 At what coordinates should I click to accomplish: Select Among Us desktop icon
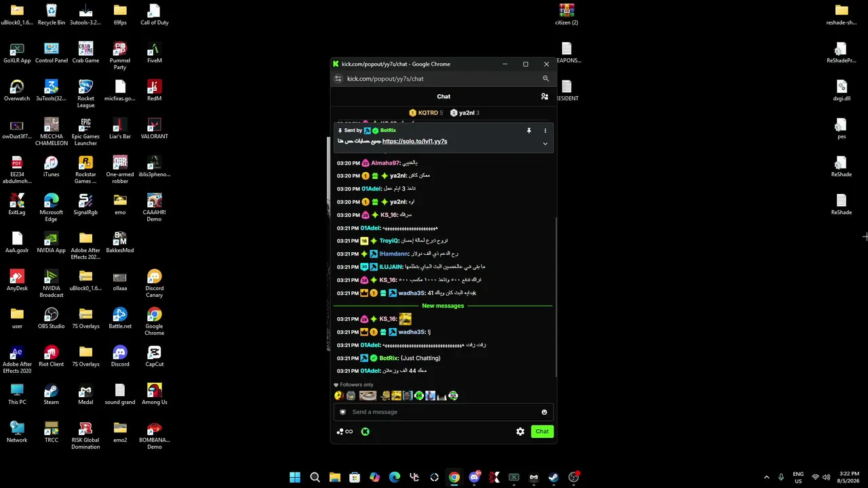(155, 394)
